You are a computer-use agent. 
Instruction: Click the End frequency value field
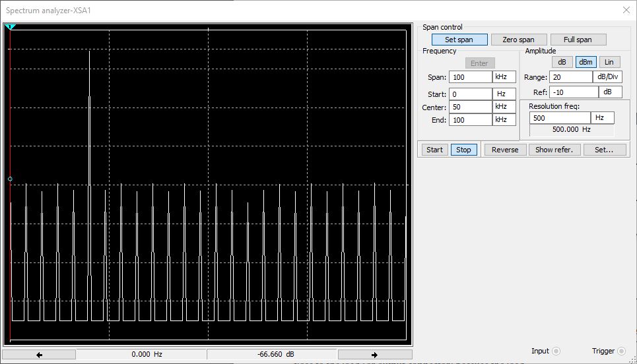(x=471, y=120)
